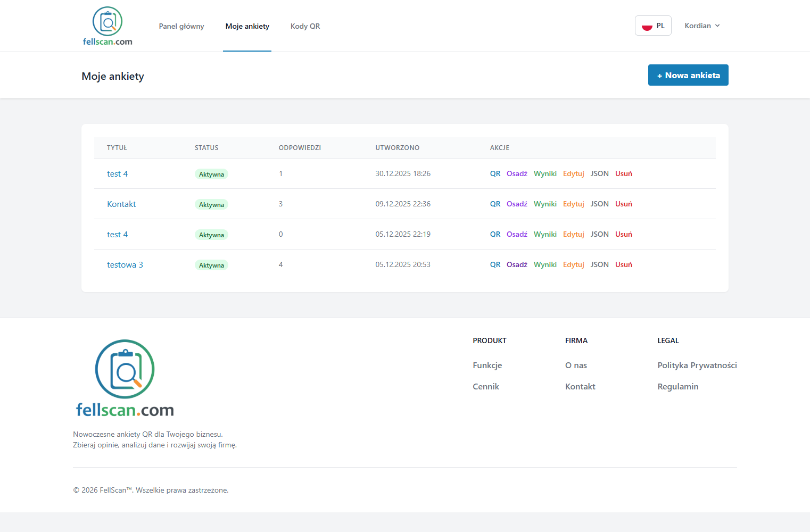Open the Kontakt survey title link
Viewport: 810px width, 532px height.
[x=121, y=204]
